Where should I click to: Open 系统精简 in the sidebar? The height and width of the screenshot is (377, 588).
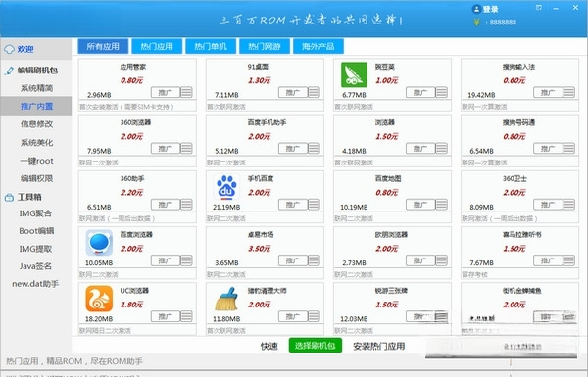pos(36,88)
